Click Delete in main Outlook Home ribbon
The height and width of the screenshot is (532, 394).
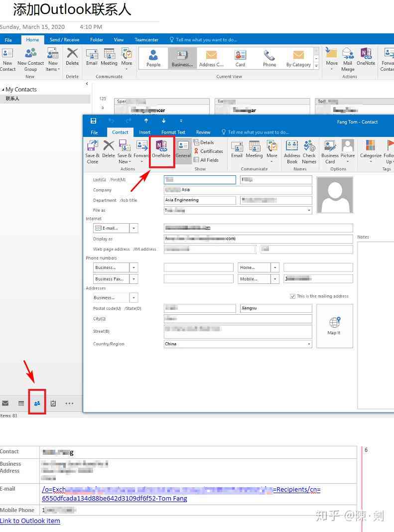point(72,57)
